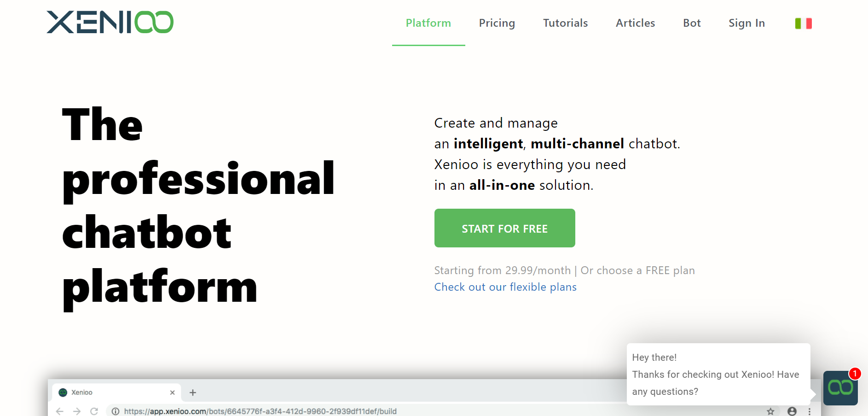
Task: Open the Tutorials menu item
Action: click(x=566, y=23)
